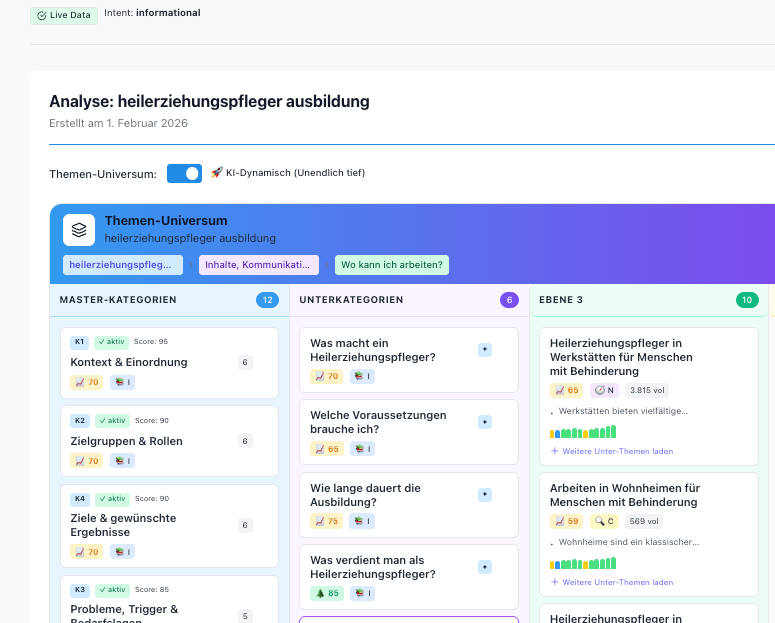Open the Was macht ein Heilerziehungspfleger? card
The height and width of the screenshot is (623, 775).
pos(409,360)
